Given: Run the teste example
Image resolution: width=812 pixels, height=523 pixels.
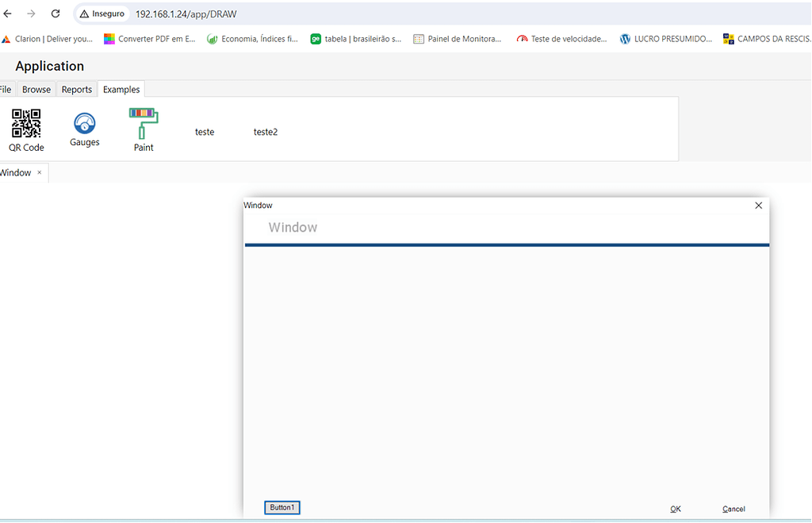Looking at the screenshot, I should click(x=204, y=132).
